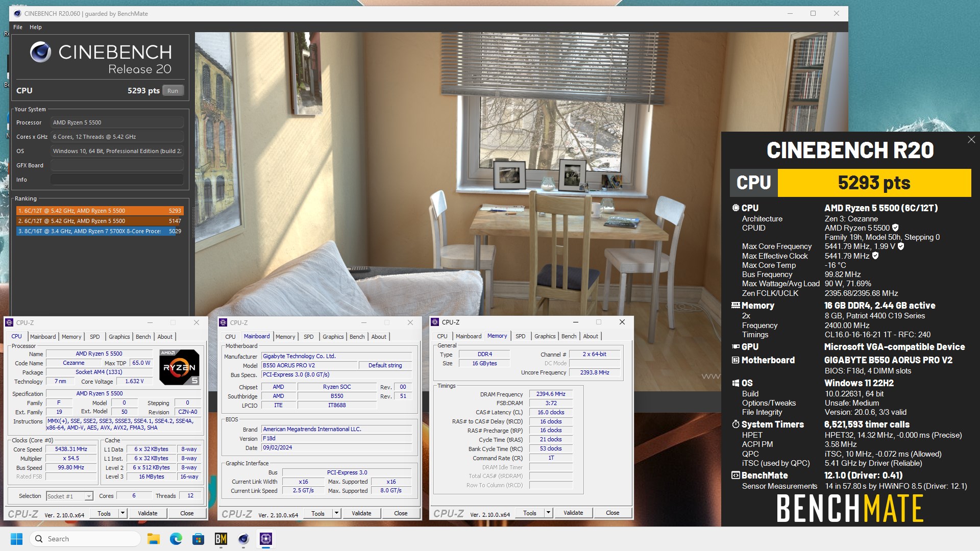Select Graphics tab in Memory window

tap(545, 336)
